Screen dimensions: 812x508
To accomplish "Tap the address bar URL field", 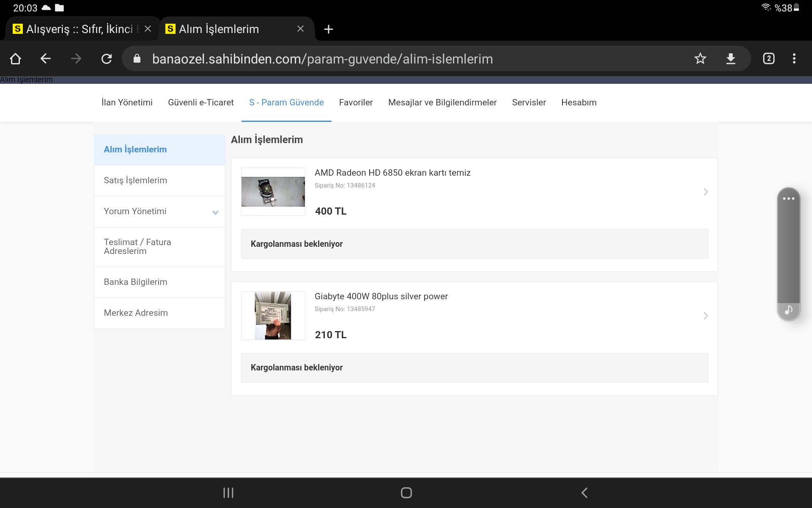I will [x=322, y=59].
